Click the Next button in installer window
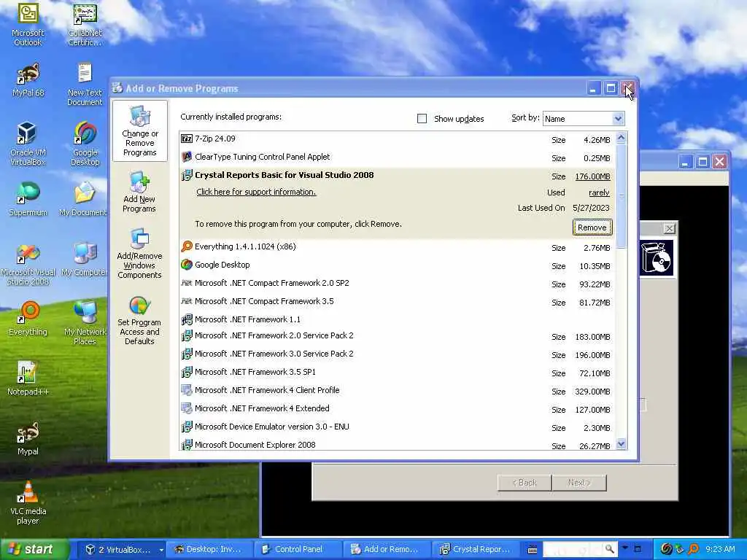The image size is (747, 560). [x=579, y=483]
